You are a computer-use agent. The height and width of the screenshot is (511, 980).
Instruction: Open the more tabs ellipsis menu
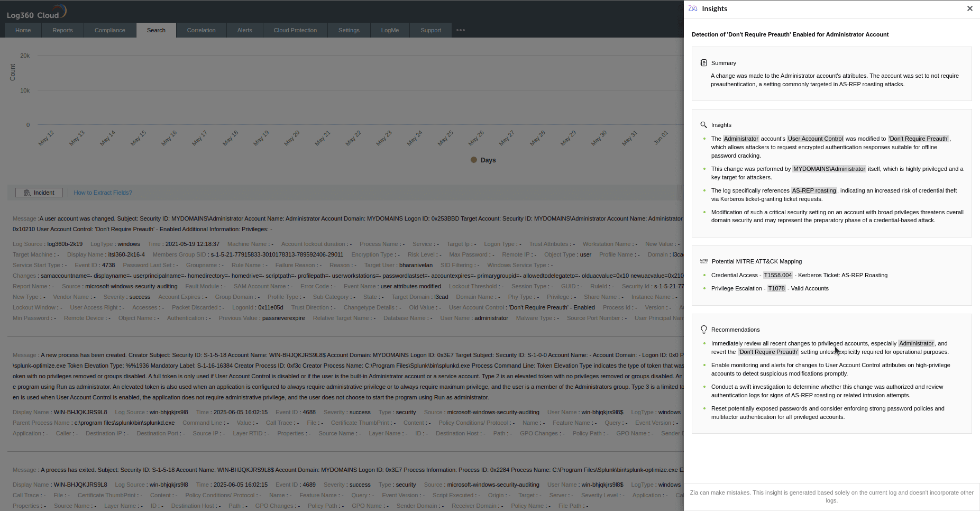[461, 30]
